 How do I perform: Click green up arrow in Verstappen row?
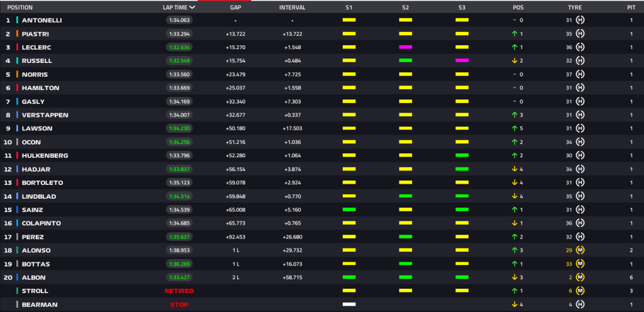tap(514, 115)
